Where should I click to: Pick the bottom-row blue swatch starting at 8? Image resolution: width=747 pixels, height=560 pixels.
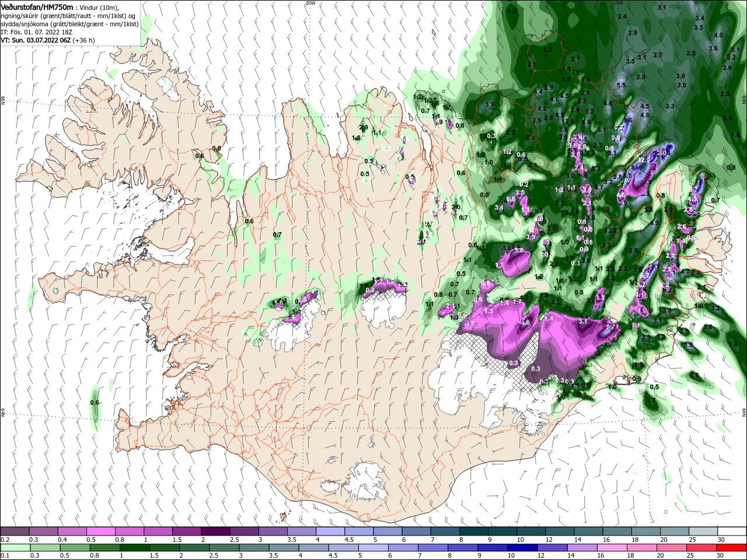[462, 548]
